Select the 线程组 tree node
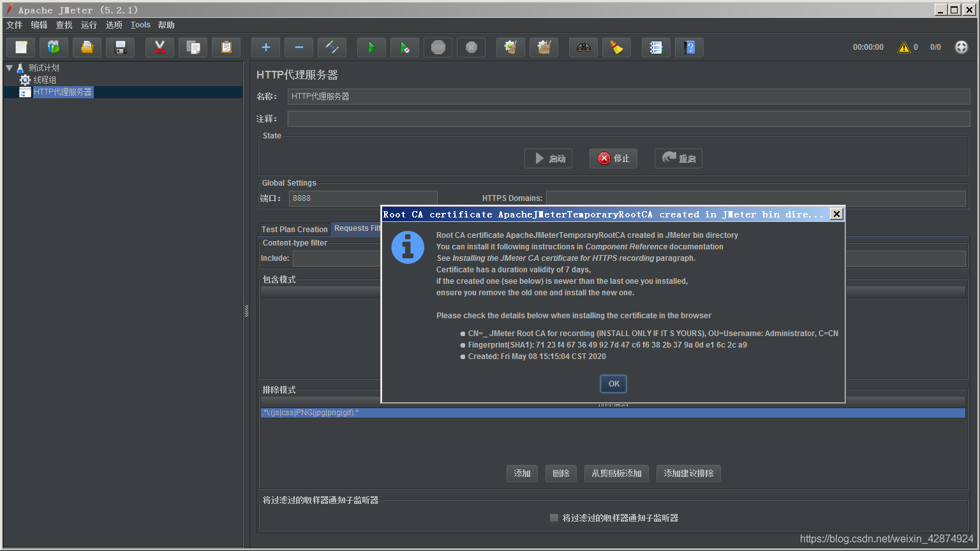980x551 pixels. 45,80
